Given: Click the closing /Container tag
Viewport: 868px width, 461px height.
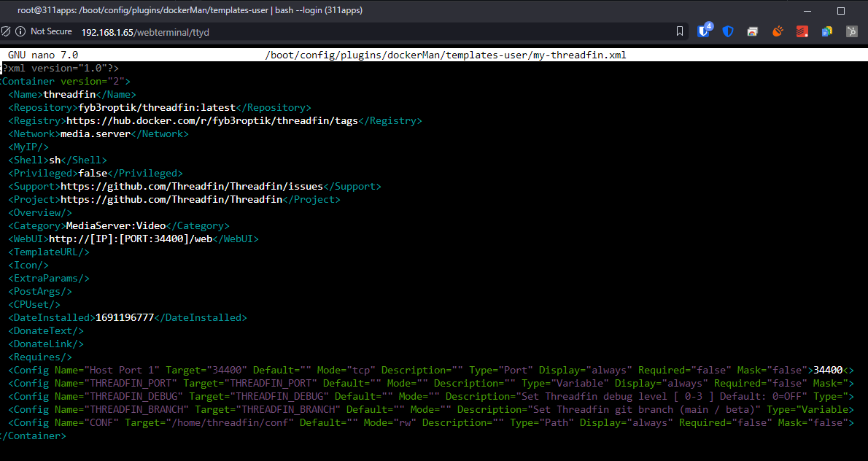Looking at the screenshot, I should [x=34, y=435].
